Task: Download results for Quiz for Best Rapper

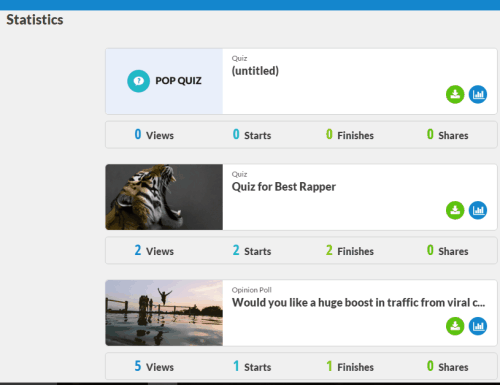Action: [x=455, y=210]
